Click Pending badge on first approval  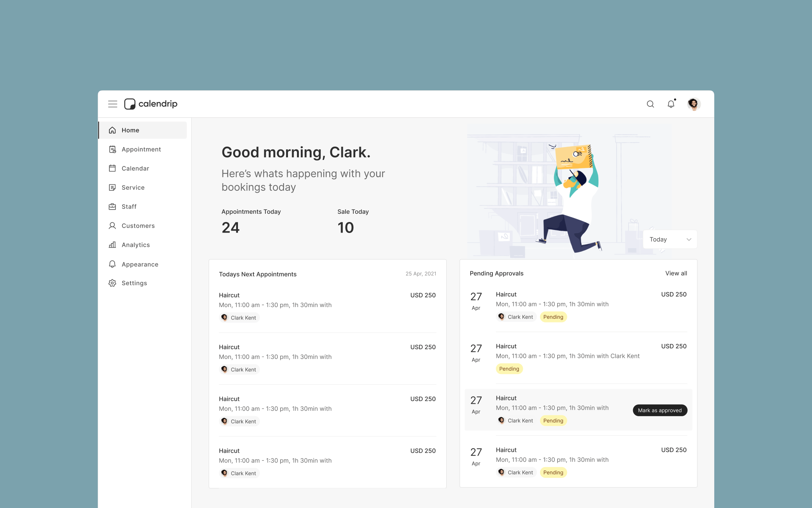553,317
